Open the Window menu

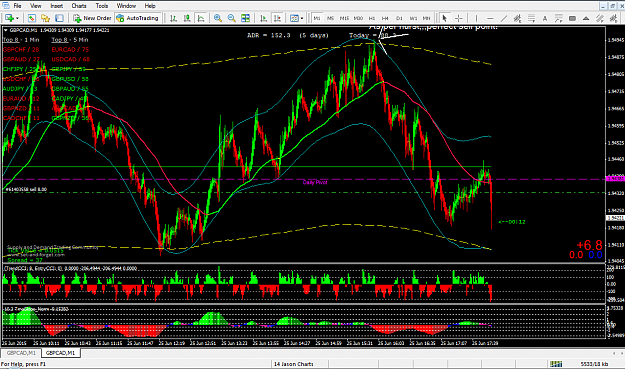click(126, 6)
